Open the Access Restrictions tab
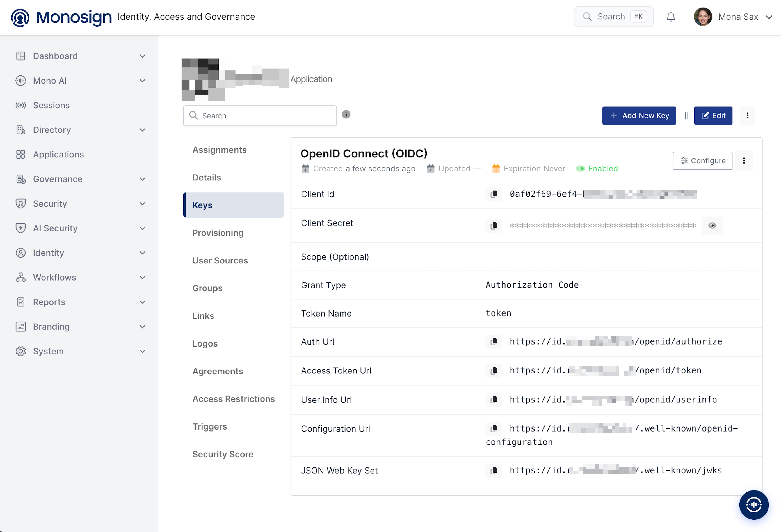The width and height of the screenshot is (781, 532). 234,399
